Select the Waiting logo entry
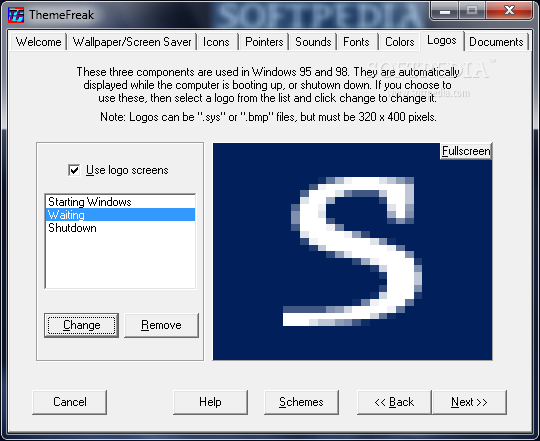The width and height of the screenshot is (540, 441). (x=120, y=215)
